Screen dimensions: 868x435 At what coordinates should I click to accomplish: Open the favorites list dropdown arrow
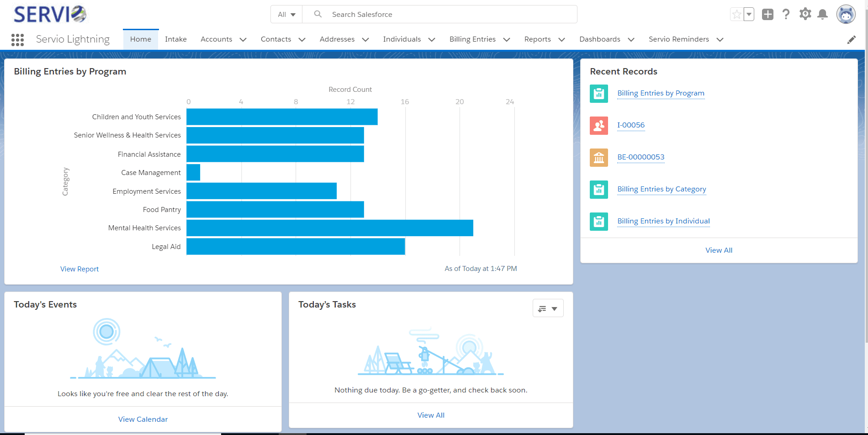749,14
